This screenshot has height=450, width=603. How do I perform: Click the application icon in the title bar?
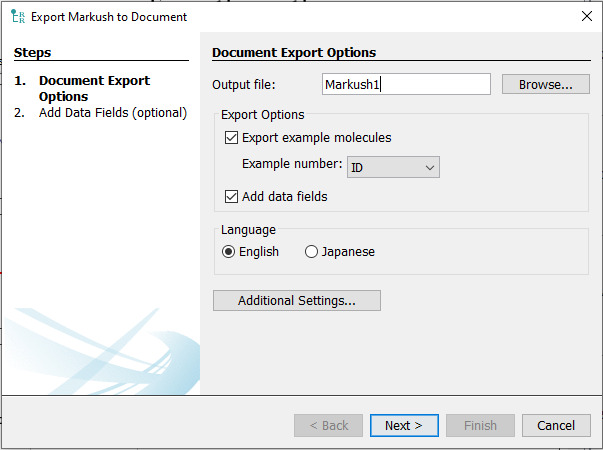(x=17, y=17)
